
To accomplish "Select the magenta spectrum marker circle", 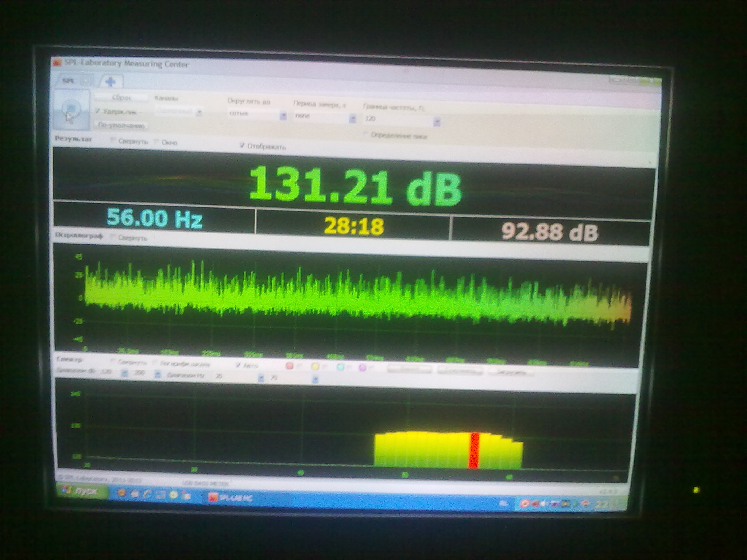I will [x=362, y=368].
